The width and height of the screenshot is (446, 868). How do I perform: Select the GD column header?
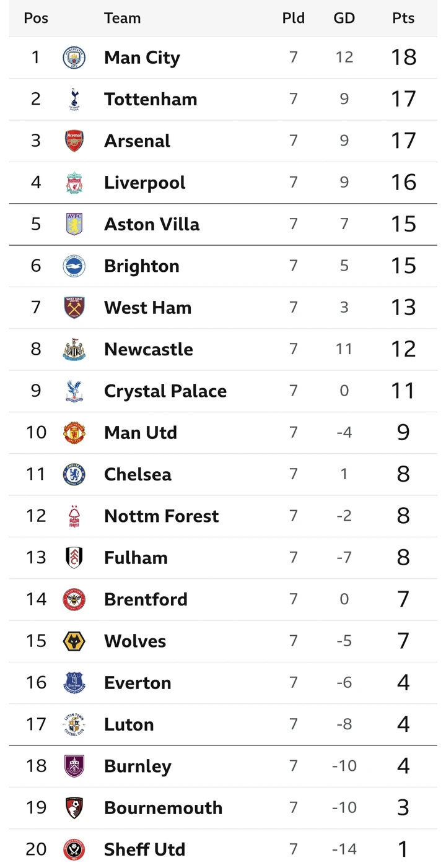pyautogui.click(x=344, y=18)
